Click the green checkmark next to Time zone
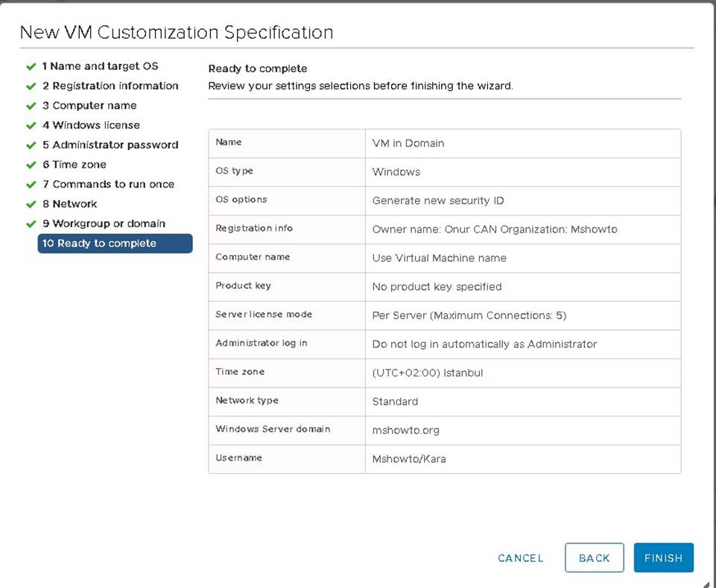Viewport: 716px width, 588px height. 31,165
